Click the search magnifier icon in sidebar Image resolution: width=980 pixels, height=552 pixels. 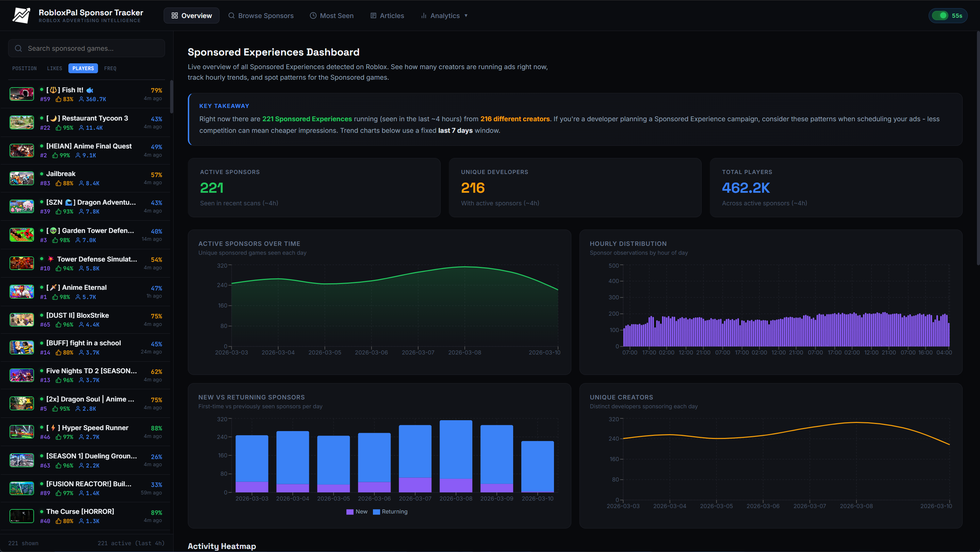click(x=18, y=48)
